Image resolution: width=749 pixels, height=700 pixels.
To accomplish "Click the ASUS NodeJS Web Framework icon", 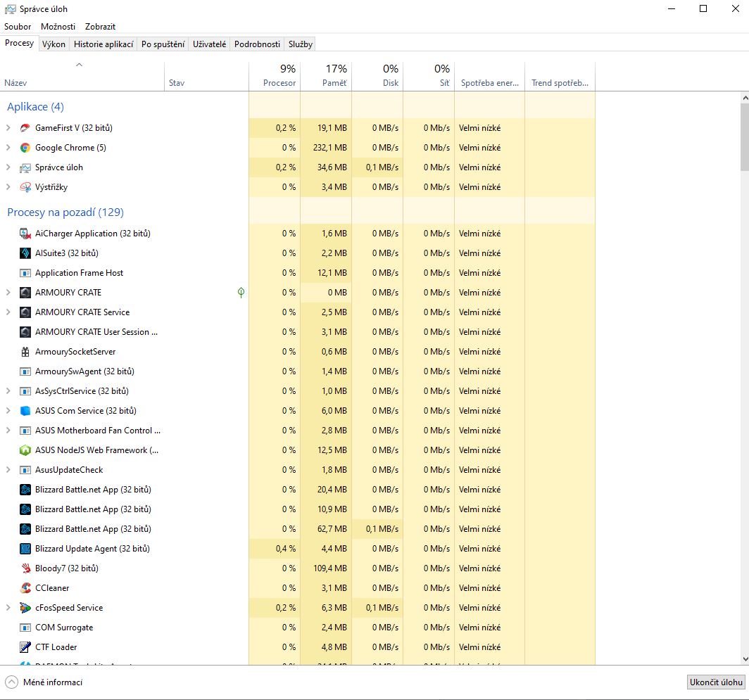I will [25, 450].
